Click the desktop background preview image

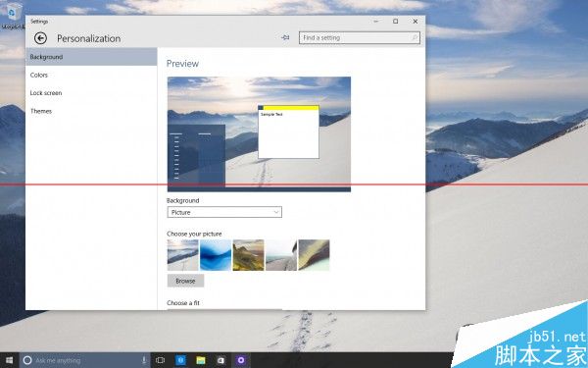pos(259,134)
